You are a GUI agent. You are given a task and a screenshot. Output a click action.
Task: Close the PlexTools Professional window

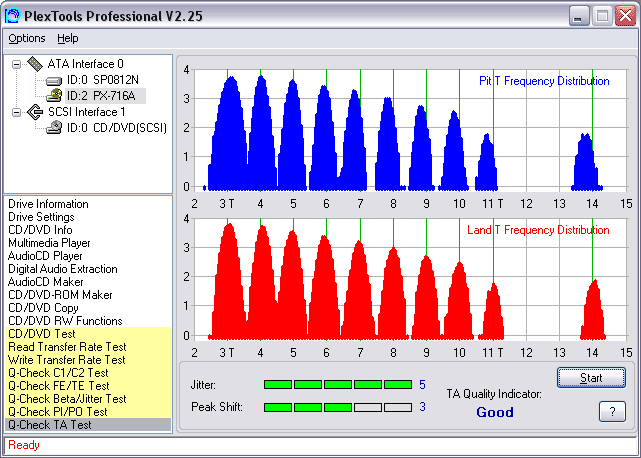pos(625,16)
